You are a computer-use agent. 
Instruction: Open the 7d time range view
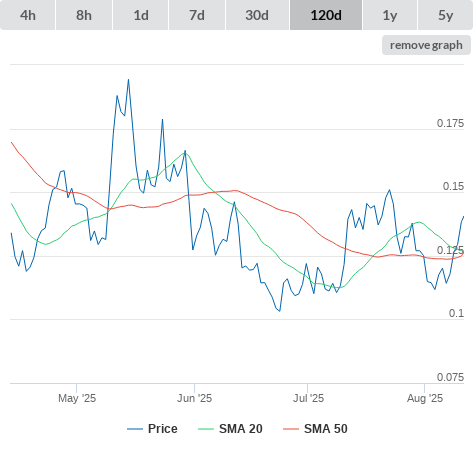point(197,15)
